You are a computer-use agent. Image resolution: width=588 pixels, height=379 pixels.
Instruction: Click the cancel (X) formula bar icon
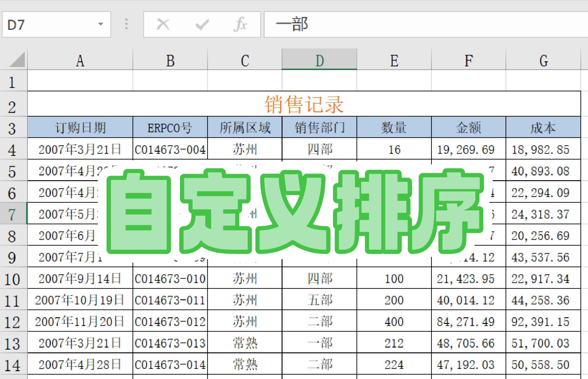pos(163,24)
